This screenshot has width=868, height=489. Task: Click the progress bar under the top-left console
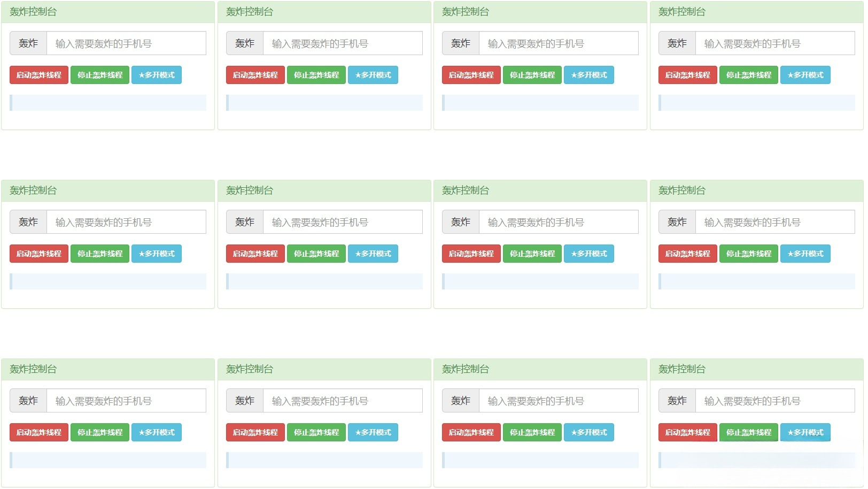tap(107, 102)
